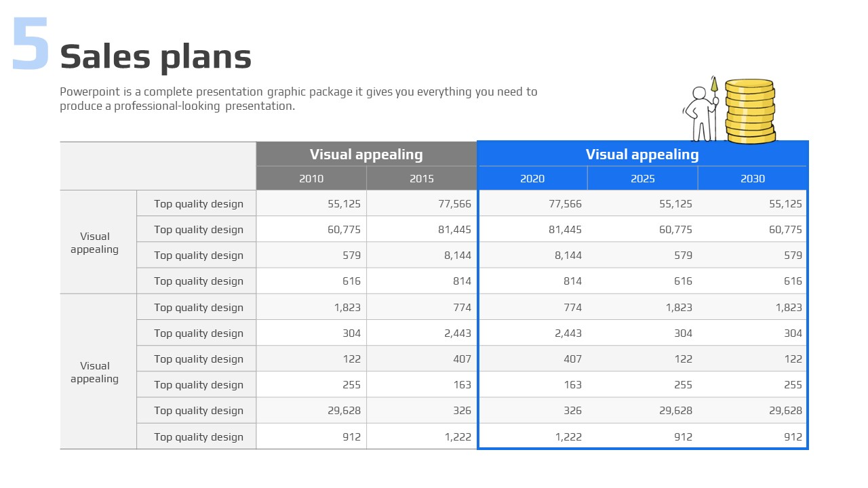Select the 2030 column header
868x488 pixels.
click(753, 178)
